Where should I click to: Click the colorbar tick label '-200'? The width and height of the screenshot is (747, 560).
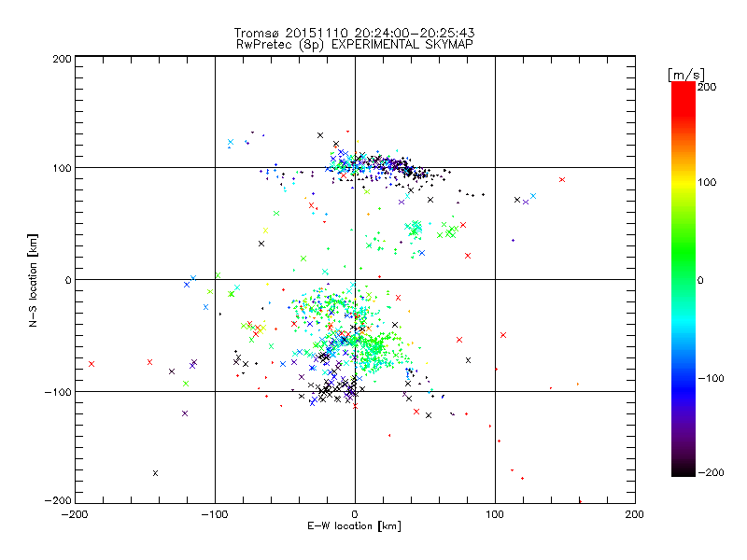click(711, 472)
